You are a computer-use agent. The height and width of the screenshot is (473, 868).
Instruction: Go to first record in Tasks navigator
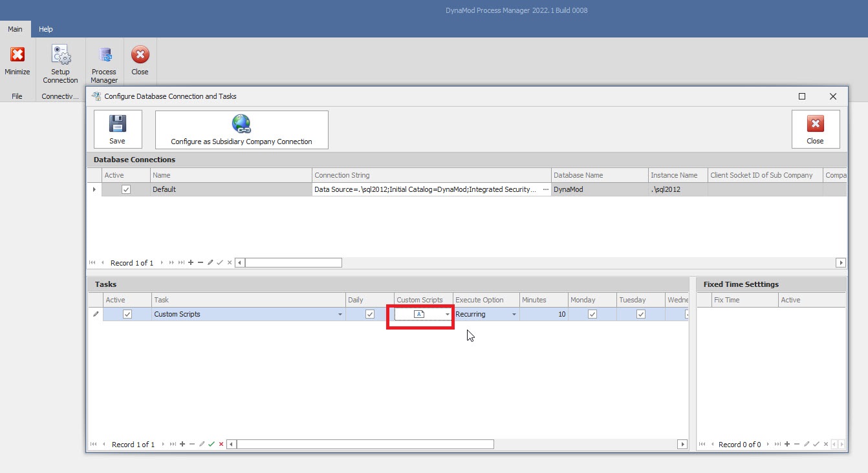point(93,445)
